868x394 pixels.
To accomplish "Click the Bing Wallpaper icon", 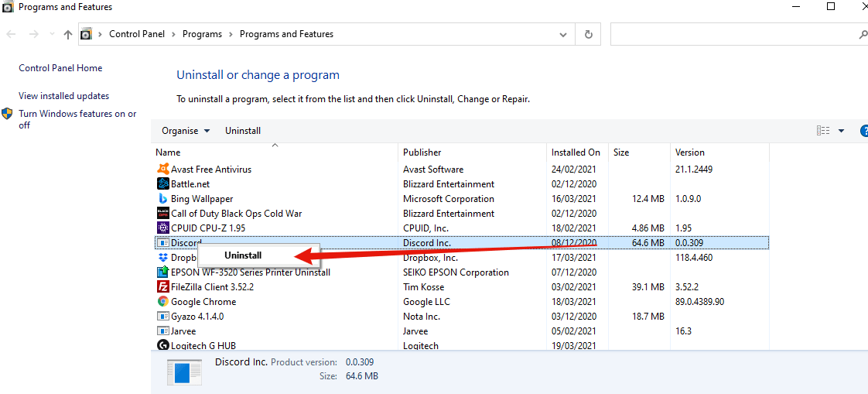I will click(x=162, y=198).
